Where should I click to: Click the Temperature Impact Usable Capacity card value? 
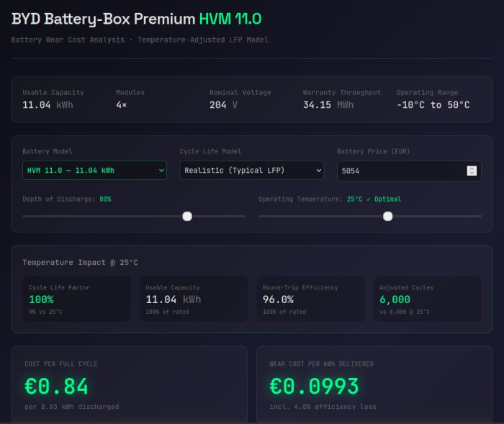coord(174,299)
